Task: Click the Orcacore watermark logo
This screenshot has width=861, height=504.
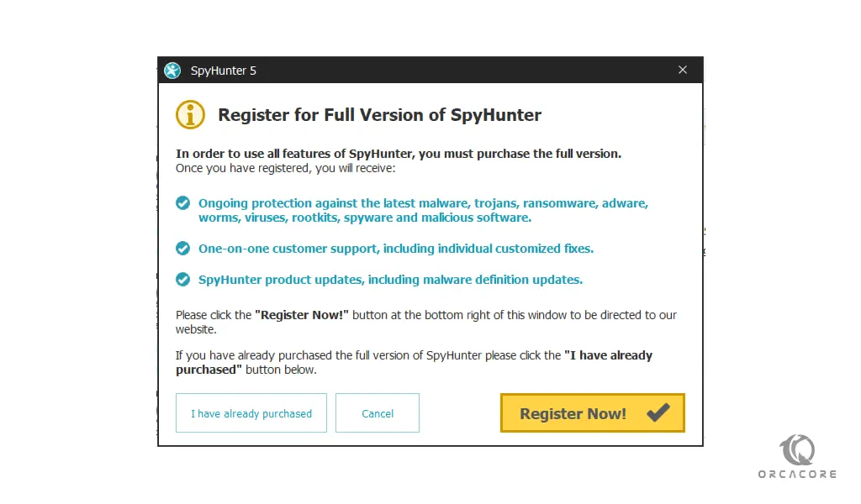Action: pyautogui.click(x=797, y=449)
